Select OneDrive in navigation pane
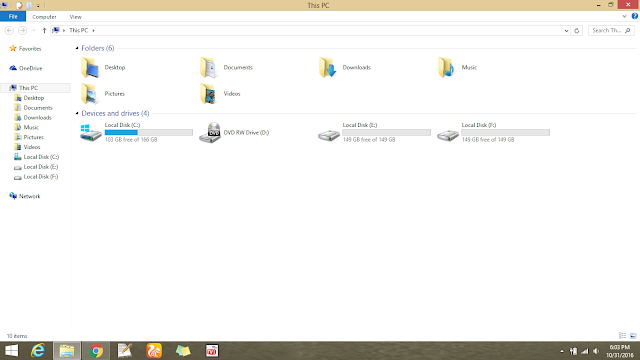 26,68
